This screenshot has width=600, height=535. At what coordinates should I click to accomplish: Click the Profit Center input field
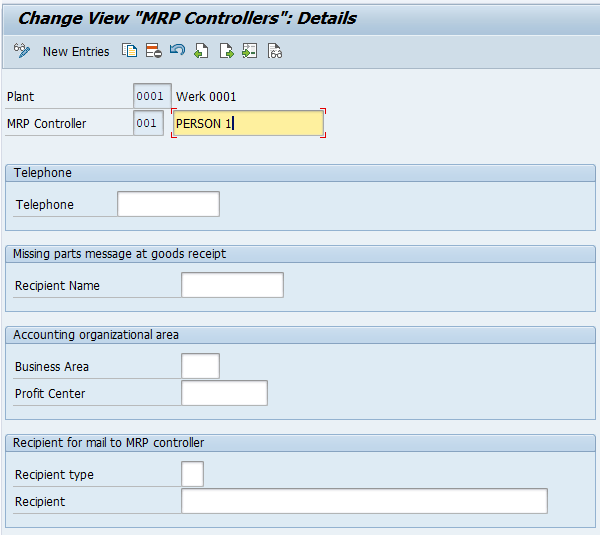point(224,393)
